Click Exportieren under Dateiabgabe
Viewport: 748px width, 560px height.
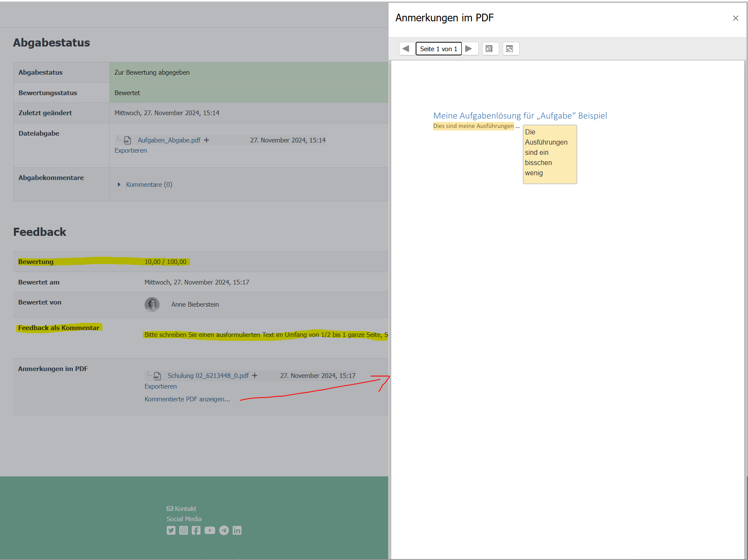pos(131,151)
